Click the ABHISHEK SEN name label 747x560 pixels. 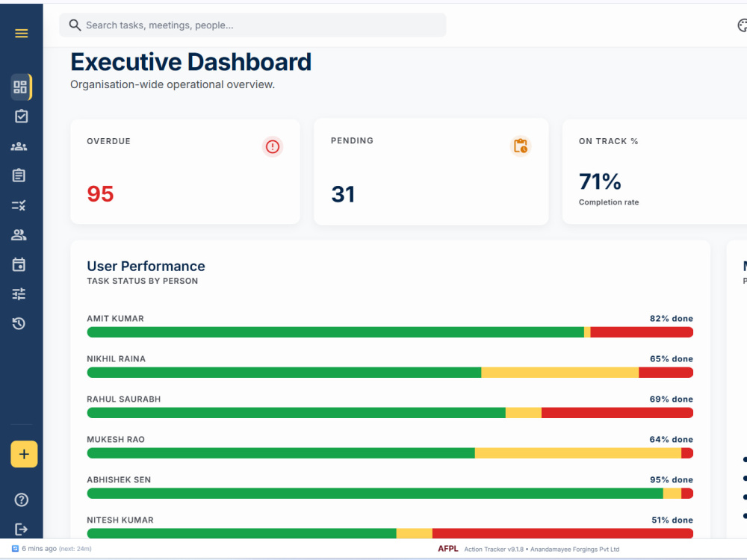[119, 480]
